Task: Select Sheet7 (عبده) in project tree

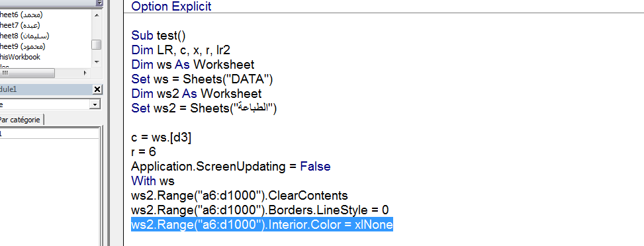Action: coord(19,26)
